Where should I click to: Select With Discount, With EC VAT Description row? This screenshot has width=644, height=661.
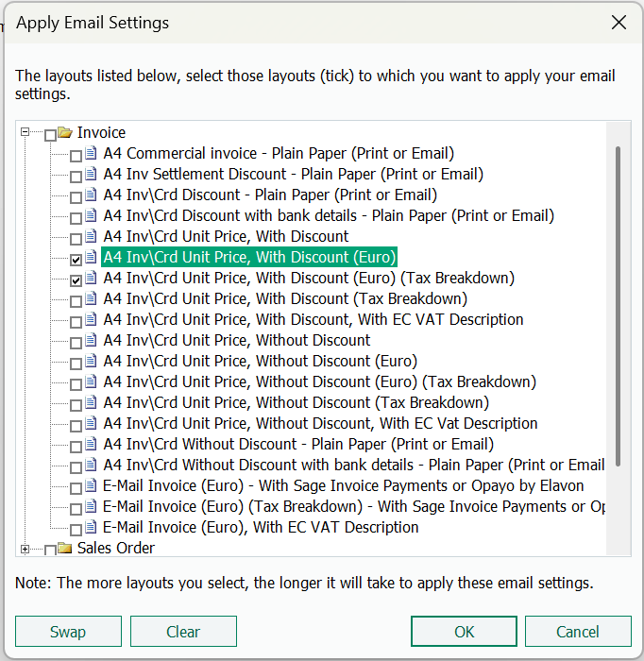click(x=314, y=319)
